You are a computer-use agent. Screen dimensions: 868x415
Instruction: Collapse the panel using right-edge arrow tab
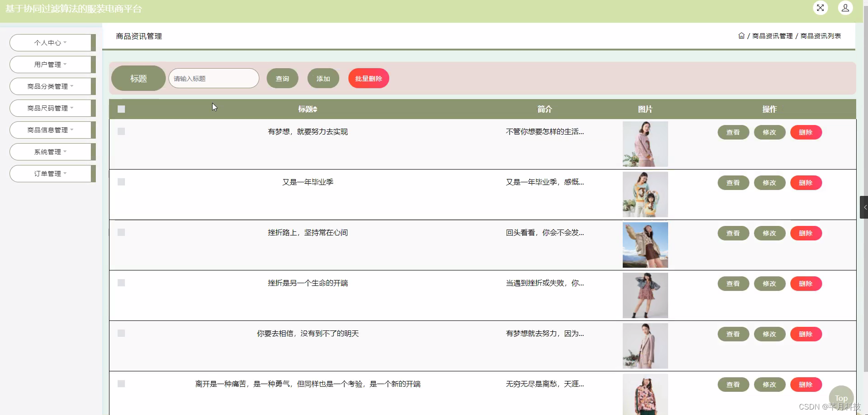[865, 207]
